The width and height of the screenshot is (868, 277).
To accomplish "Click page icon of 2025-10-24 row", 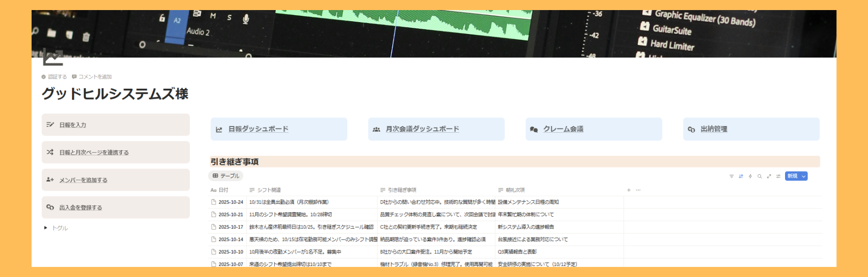I will pos(213,202).
